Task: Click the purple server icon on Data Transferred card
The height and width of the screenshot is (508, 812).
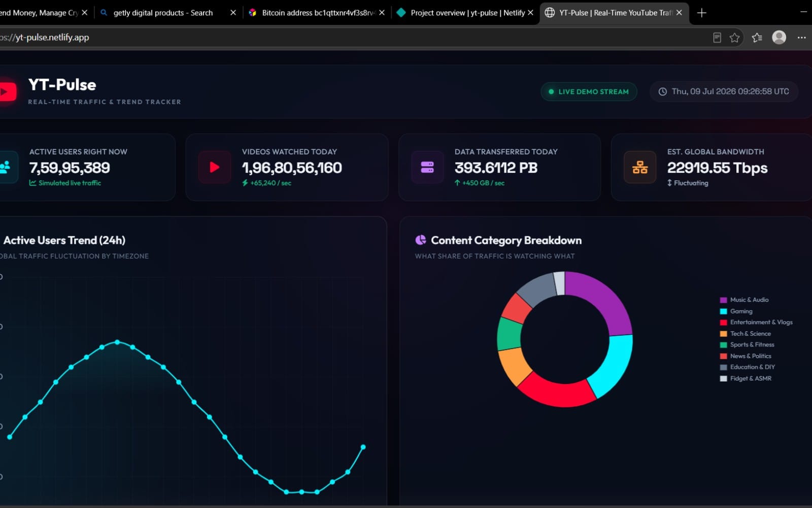Action: pos(427,167)
